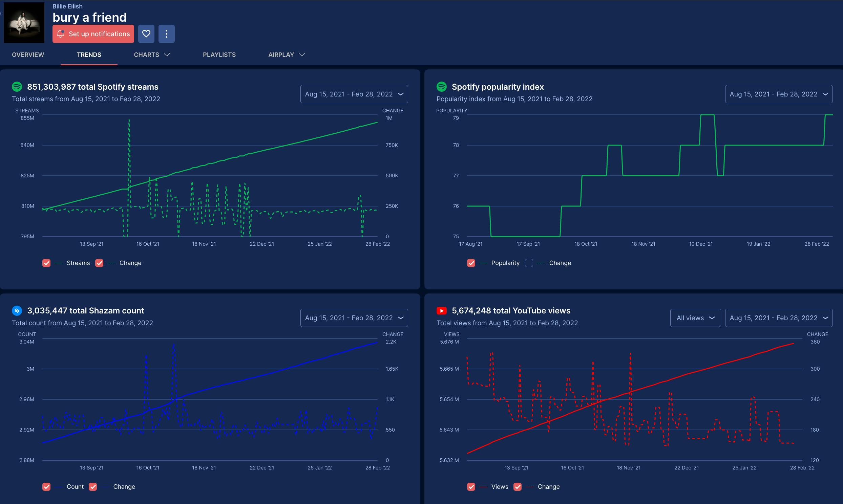
Task: Click the heart favorite icon
Action: tap(146, 34)
